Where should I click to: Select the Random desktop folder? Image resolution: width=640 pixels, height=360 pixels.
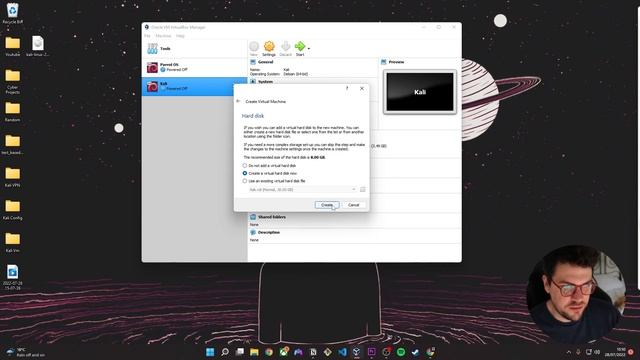(13, 111)
